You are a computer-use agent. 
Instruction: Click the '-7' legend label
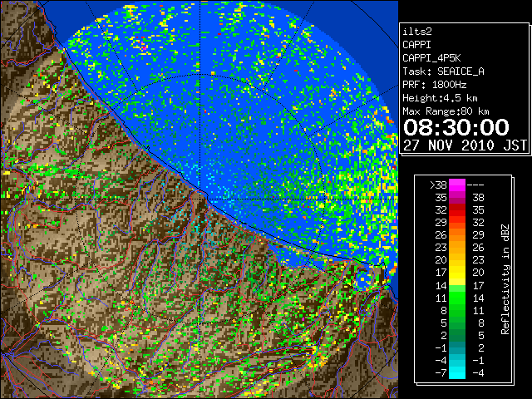(x=441, y=373)
